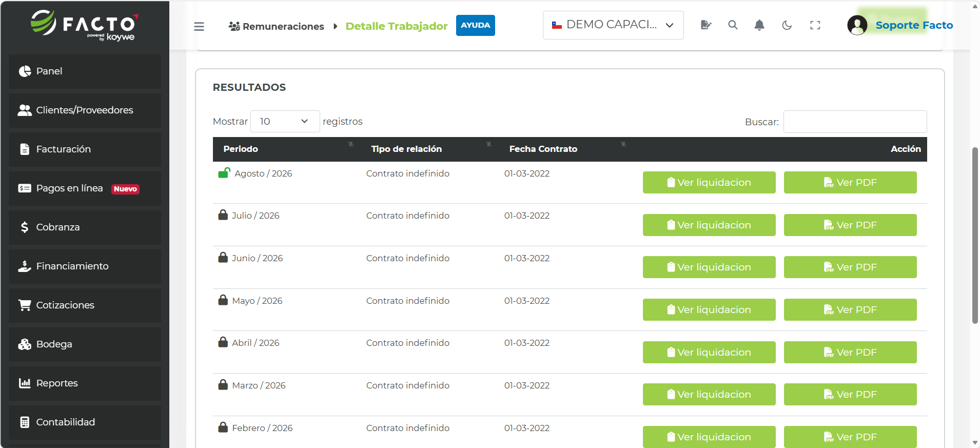The width and height of the screenshot is (980, 448).
Task: View PDF for Marzo / 2026
Action: click(x=850, y=395)
